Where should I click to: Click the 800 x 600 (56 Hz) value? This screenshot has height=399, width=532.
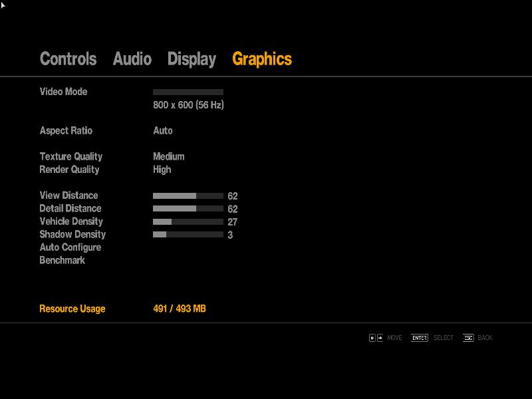pos(188,105)
